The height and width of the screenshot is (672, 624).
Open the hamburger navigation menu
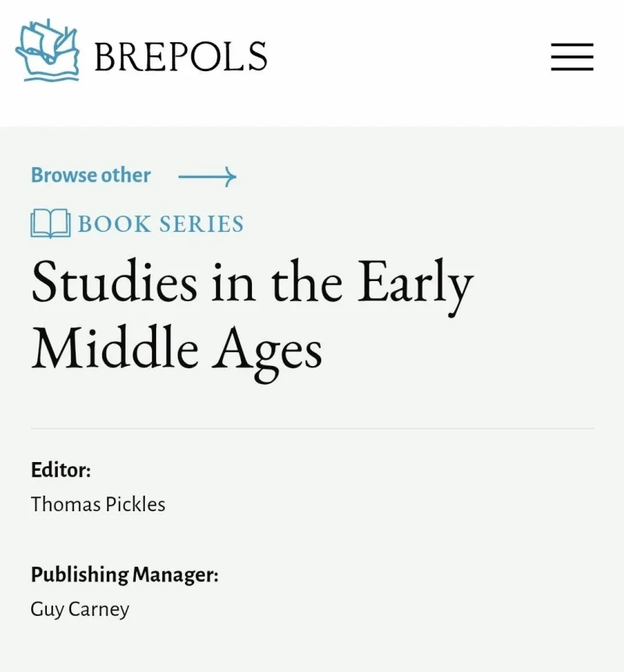point(573,56)
